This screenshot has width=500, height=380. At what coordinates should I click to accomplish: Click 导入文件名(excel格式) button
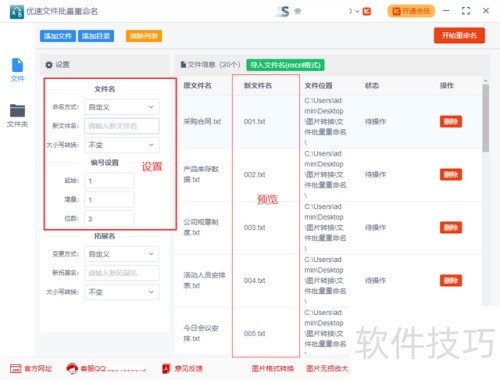click(285, 65)
